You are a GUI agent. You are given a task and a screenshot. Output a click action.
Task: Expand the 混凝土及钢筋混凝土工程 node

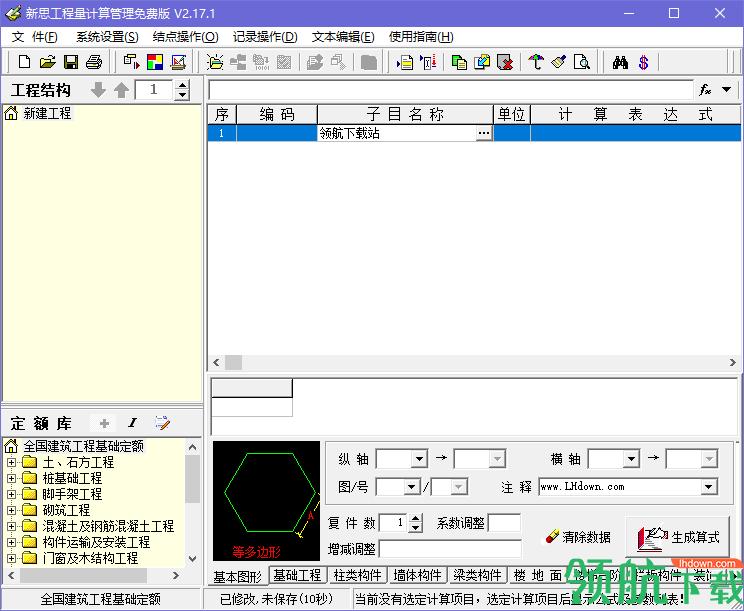11,526
